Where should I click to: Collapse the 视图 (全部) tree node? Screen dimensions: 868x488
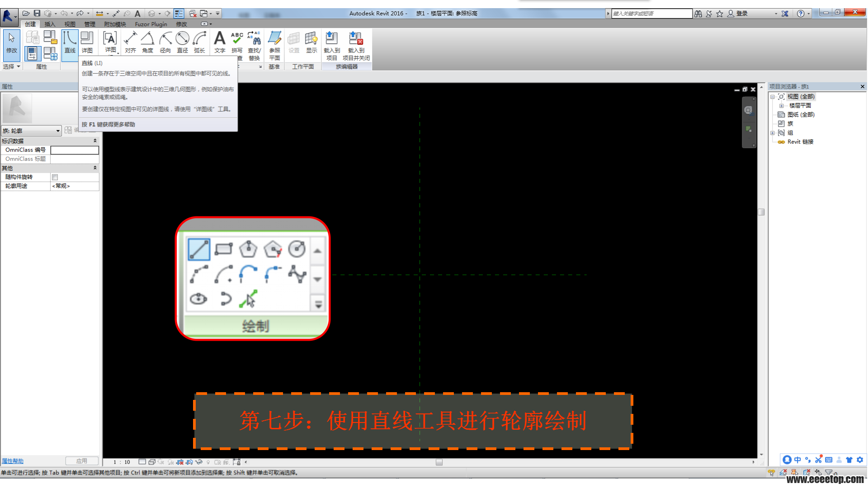tap(773, 97)
